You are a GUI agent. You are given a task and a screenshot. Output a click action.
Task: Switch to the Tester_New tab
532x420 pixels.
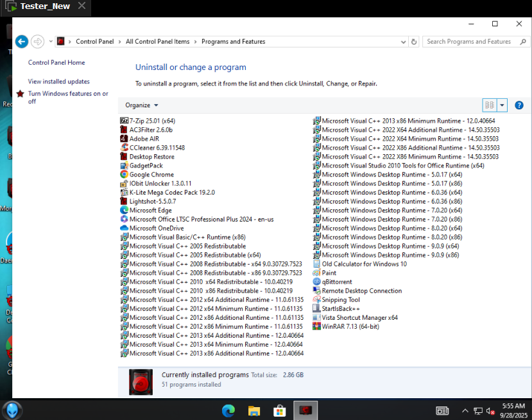(45, 6)
